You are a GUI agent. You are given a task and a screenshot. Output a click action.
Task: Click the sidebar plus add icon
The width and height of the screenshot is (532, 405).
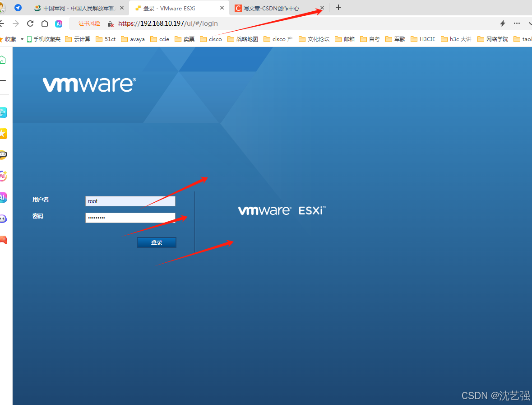pos(3,81)
